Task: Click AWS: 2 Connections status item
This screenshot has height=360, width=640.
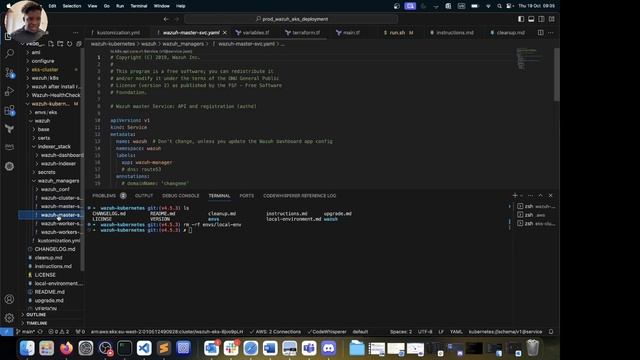Action: coord(275,332)
